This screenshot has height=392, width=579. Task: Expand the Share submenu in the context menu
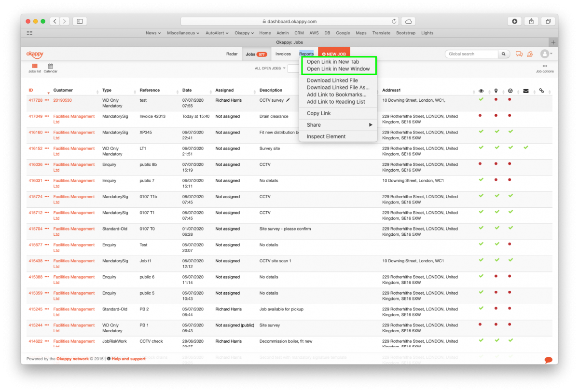[338, 124]
